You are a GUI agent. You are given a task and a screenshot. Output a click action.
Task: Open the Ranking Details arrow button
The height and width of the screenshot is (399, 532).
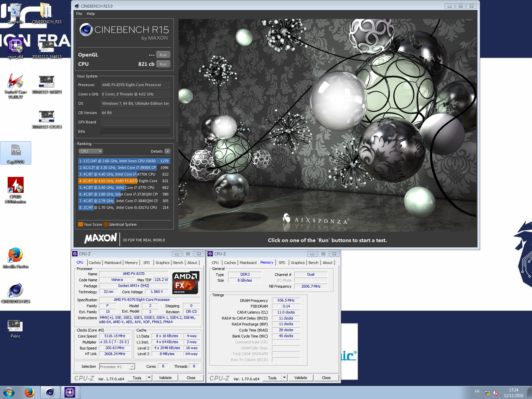click(168, 151)
